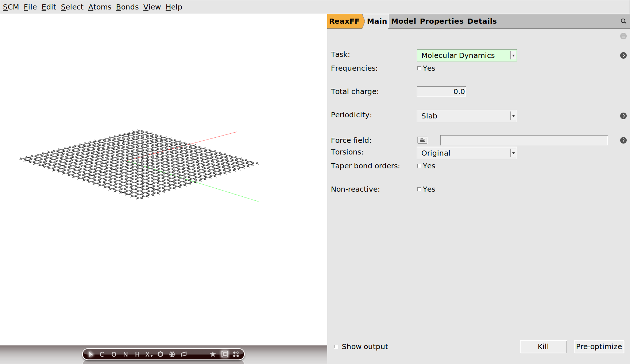Viewport: 630px width, 364px height.
Task: Activate the Hydrogen atom drawing tool
Action: tap(138, 354)
